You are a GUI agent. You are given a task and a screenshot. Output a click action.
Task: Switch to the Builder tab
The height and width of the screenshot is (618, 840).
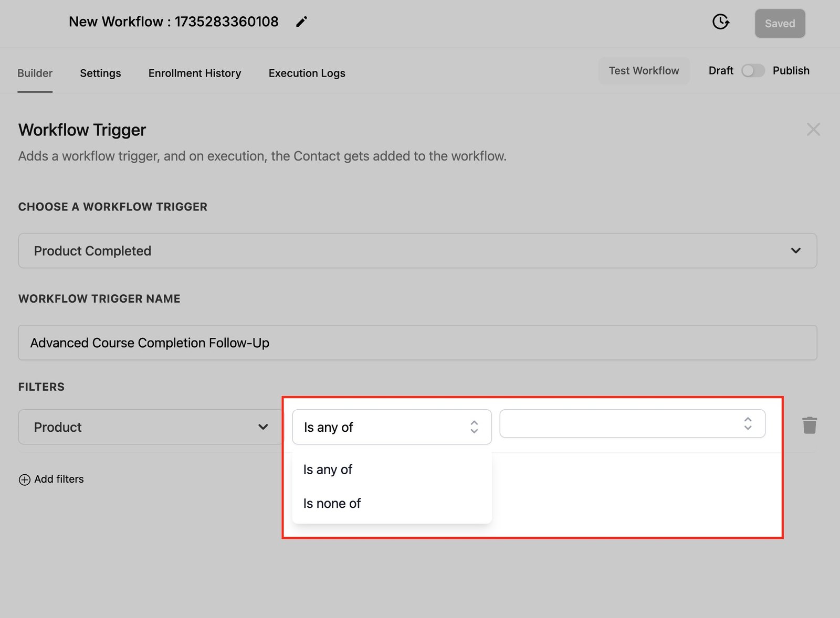[35, 73]
